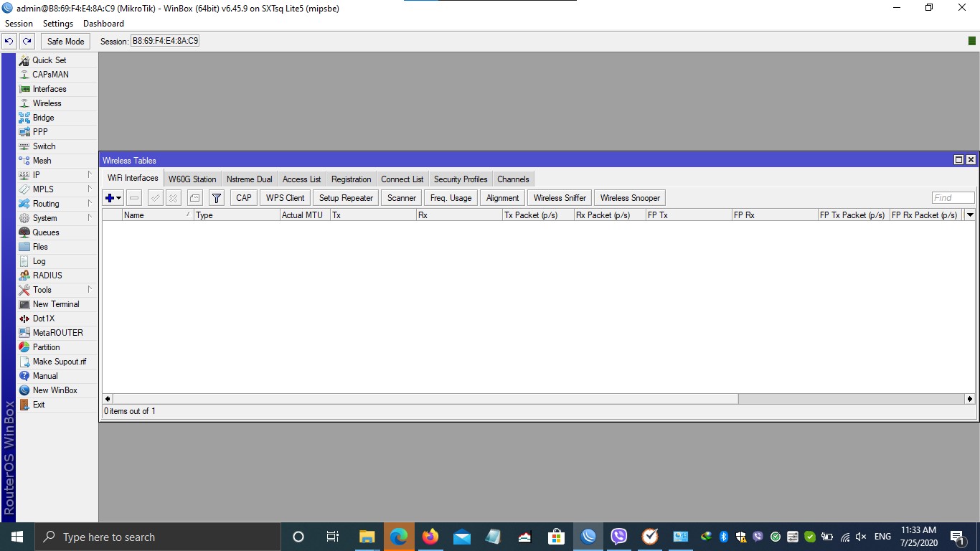Screen dimensions: 980x551
Task: Open the PPP menu
Action: (x=57, y=132)
